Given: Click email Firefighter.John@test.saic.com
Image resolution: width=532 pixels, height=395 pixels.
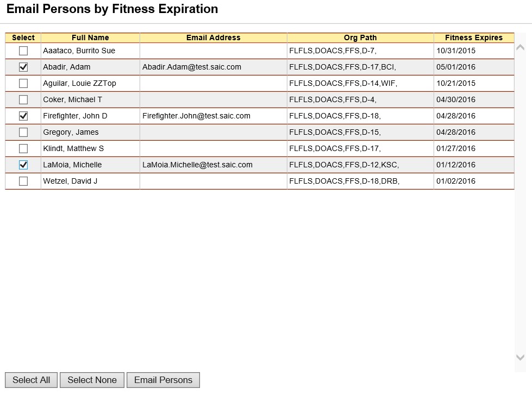Looking at the screenshot, I should [x=197, y=116].
